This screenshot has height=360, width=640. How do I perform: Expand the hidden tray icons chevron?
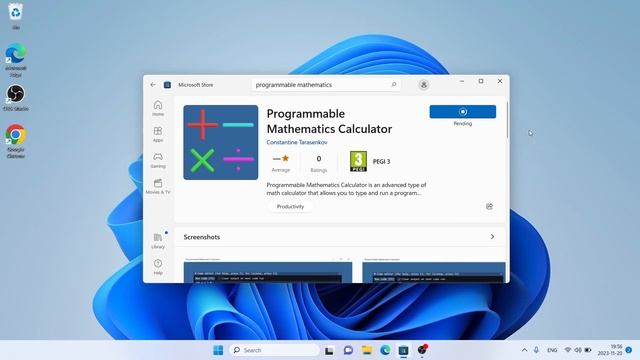click(x=524, y=350)
